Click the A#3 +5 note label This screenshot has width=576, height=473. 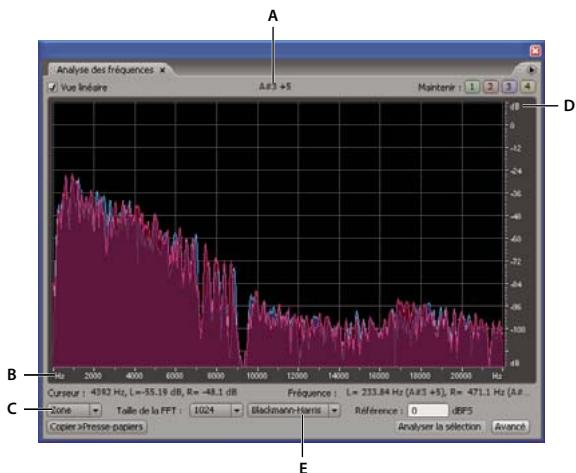275,87
